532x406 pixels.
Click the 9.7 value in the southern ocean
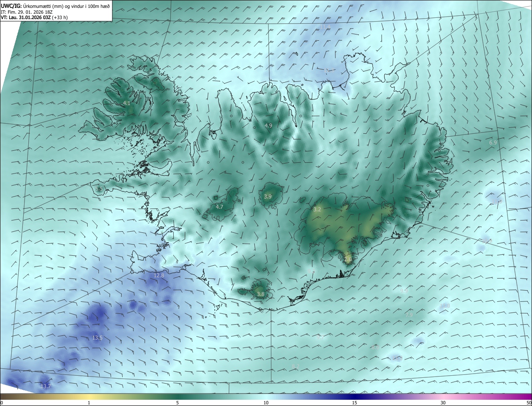click(320, 338)
